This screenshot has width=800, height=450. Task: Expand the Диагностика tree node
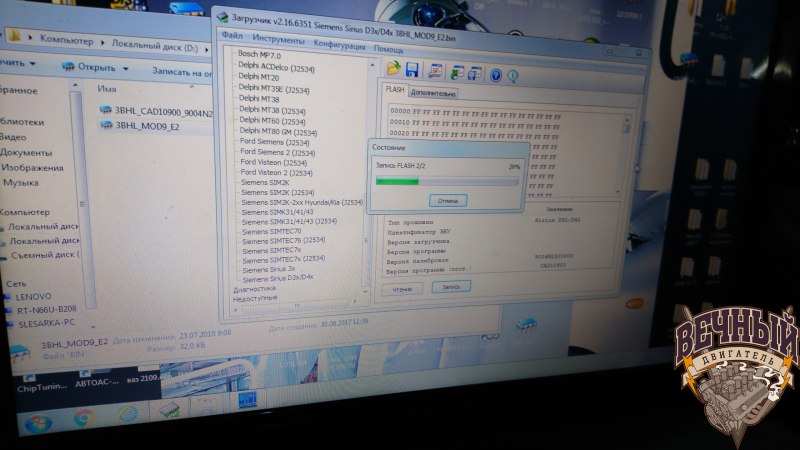point(255,288)
